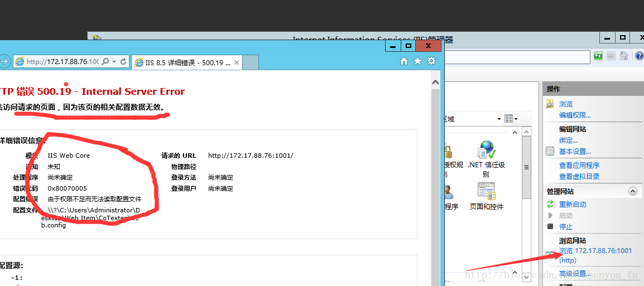Click 重新启动 to restart the website
The width and height of the screenshot is (644, 286).
(x=573, y=205)
